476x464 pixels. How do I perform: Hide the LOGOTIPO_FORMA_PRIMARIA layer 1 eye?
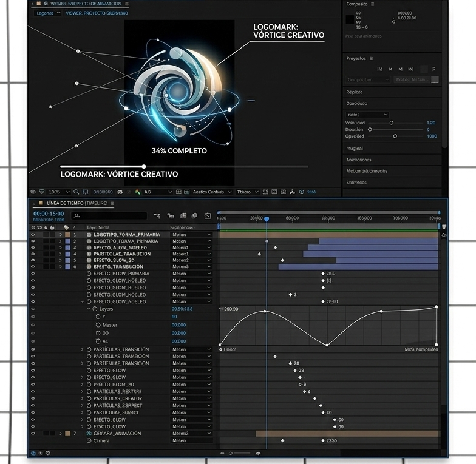(x=33, y=235)
